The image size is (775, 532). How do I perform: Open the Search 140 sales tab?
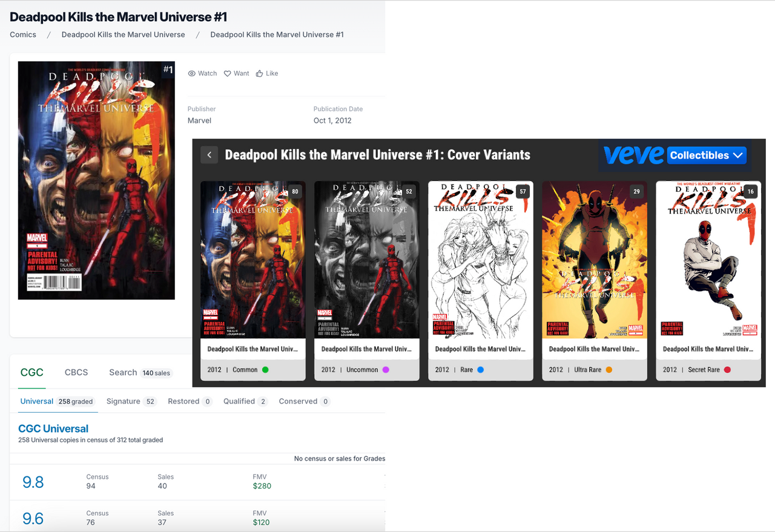[x=140, y=373]
